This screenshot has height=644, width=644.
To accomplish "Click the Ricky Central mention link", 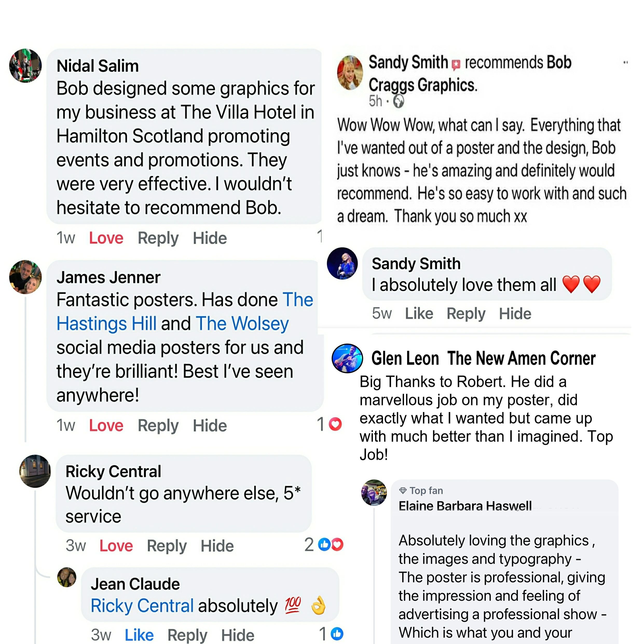I will [x=142, y=606].
